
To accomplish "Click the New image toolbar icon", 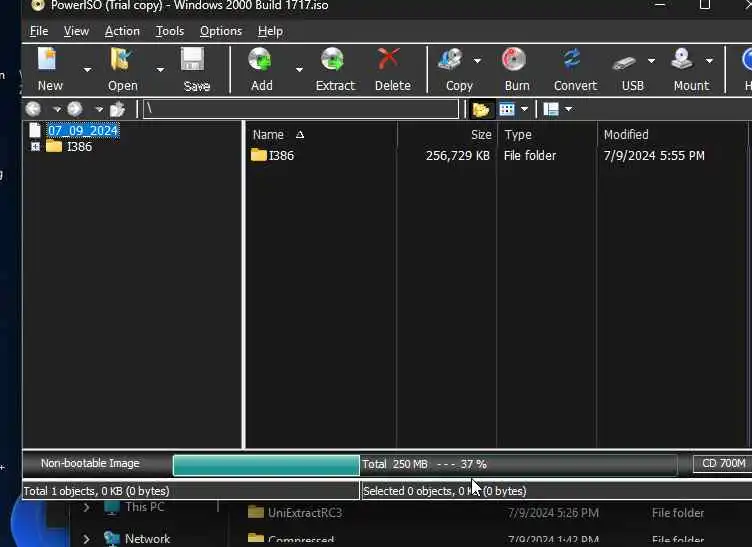I will (x=47, y=59).
